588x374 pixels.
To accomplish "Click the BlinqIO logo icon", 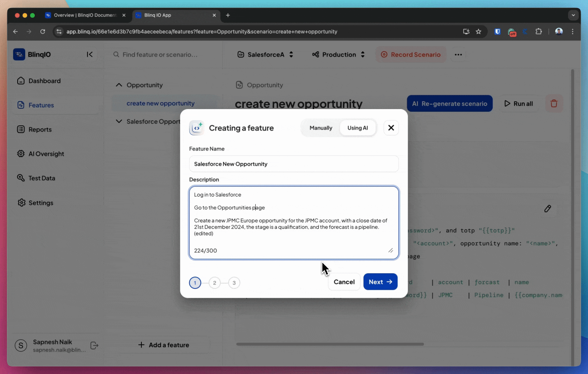I will point(19,54).
